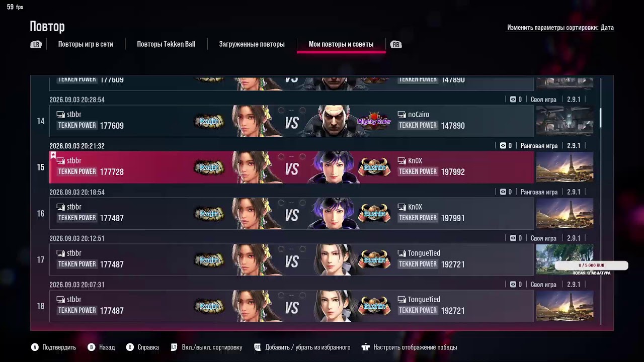Open the sort options: Изменить параметры сортировки: Дата

(560, 28)
